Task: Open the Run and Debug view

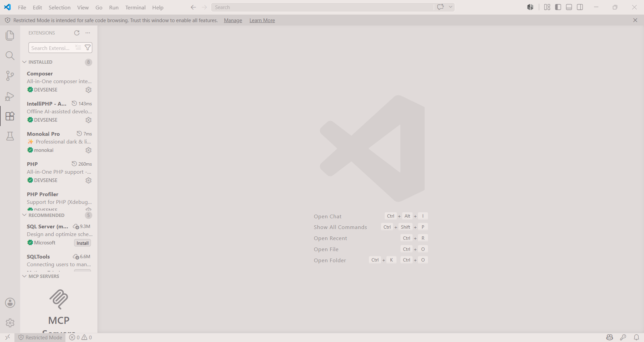Action: [10, 96]
